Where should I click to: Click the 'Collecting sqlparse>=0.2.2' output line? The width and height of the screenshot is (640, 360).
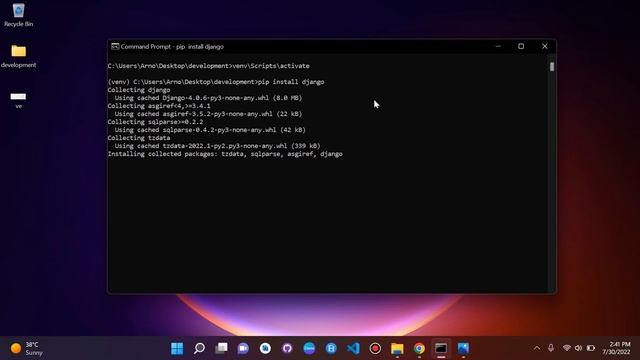tap(155, 122)
